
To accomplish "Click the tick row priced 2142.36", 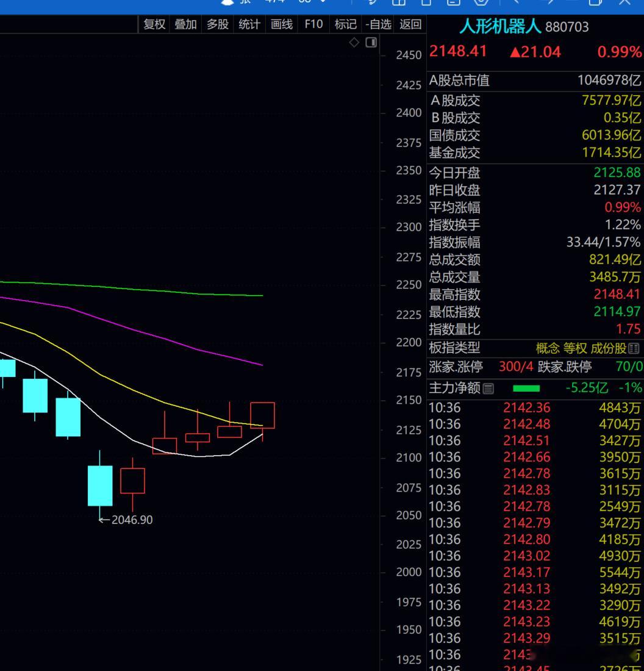I will (535, 408).
